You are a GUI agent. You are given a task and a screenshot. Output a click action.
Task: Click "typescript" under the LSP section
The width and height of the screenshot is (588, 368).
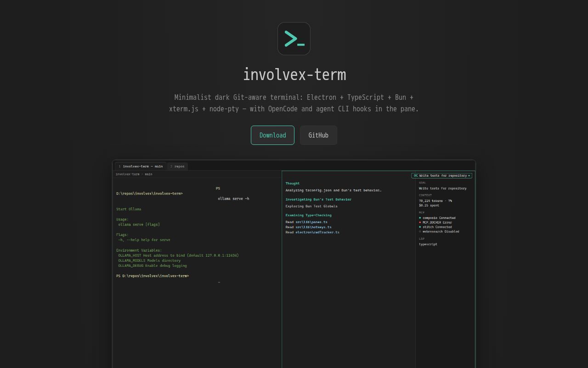click(x=428, y=244)
